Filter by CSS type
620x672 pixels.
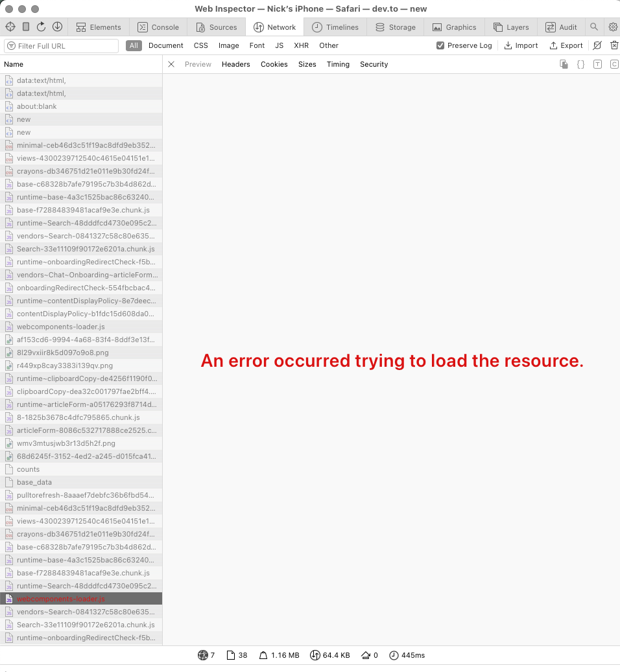point(200,45)
